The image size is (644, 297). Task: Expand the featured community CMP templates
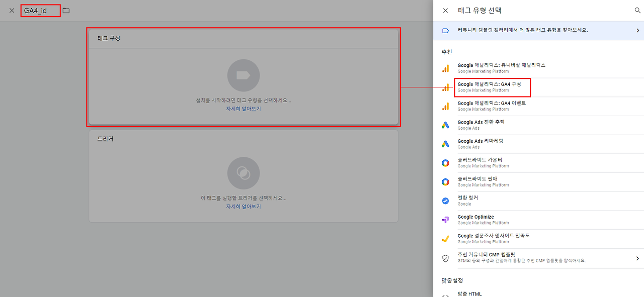pyautogui.click(x=538, y=258)
